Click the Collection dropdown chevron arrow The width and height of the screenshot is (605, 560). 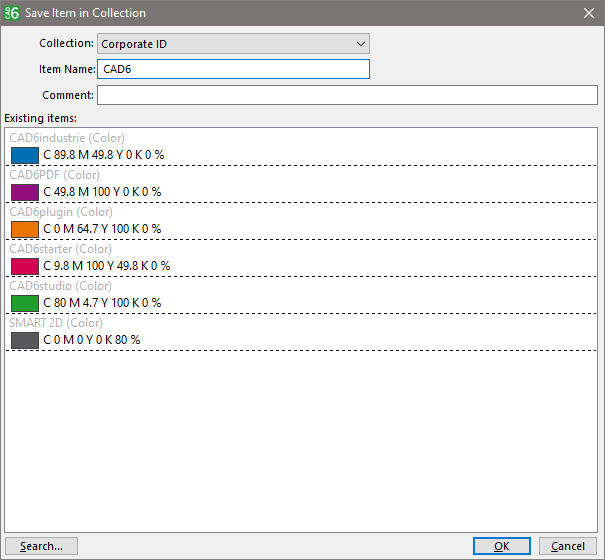coord(361,44)
